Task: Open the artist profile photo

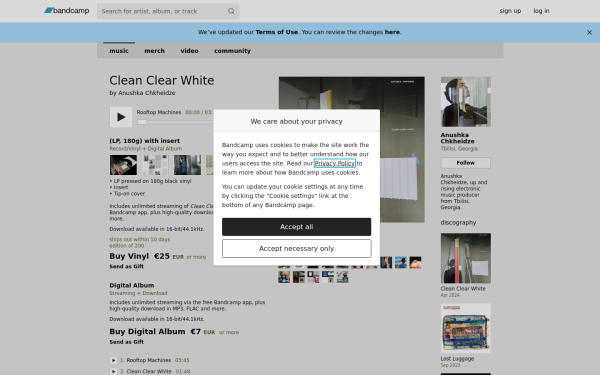Action: [x=466, y=102]
